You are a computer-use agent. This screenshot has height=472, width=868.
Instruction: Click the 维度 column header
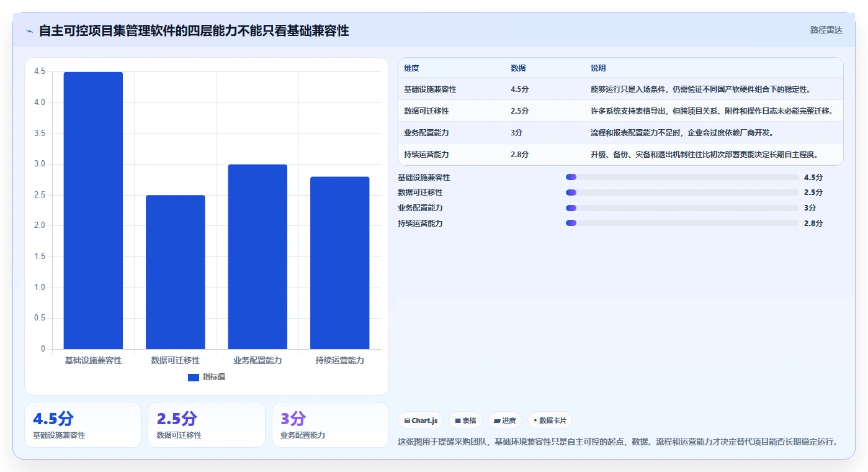pyautogui.click(x=411, y=68)
